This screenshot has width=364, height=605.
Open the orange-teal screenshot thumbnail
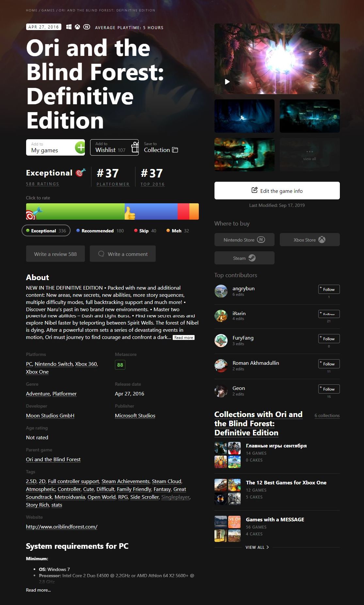pos(244,154)
